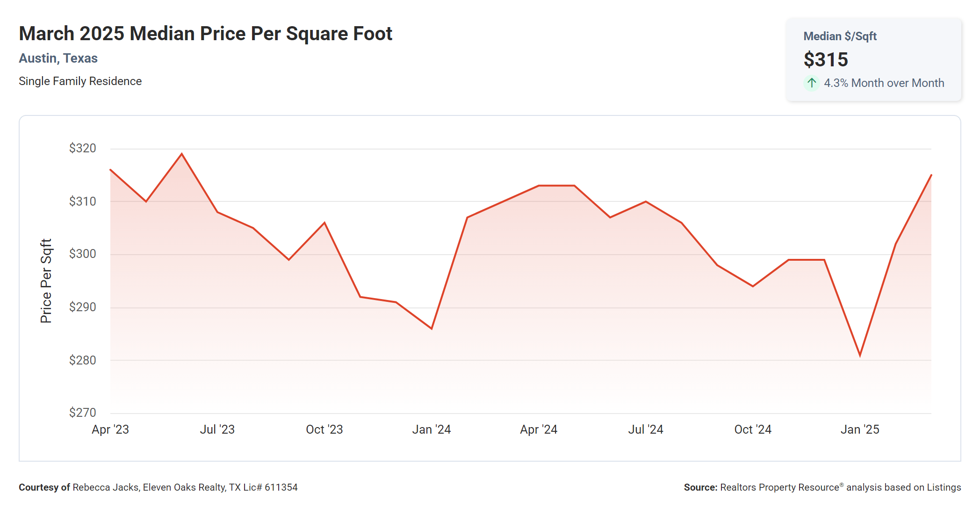
Task: Click the chart title heading
Action: [x=205, y=34]
